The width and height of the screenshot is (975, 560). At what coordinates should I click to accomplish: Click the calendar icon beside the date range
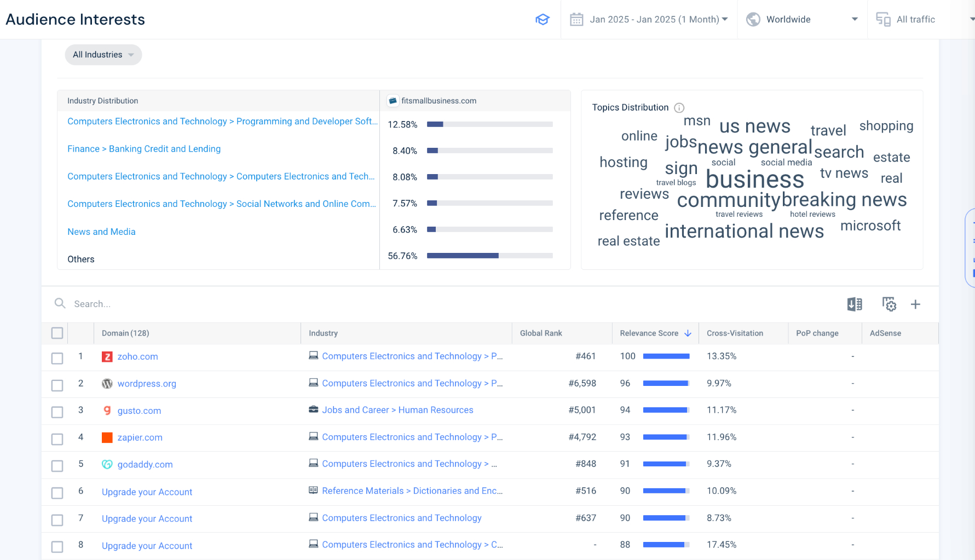click(x=576, y=19)
